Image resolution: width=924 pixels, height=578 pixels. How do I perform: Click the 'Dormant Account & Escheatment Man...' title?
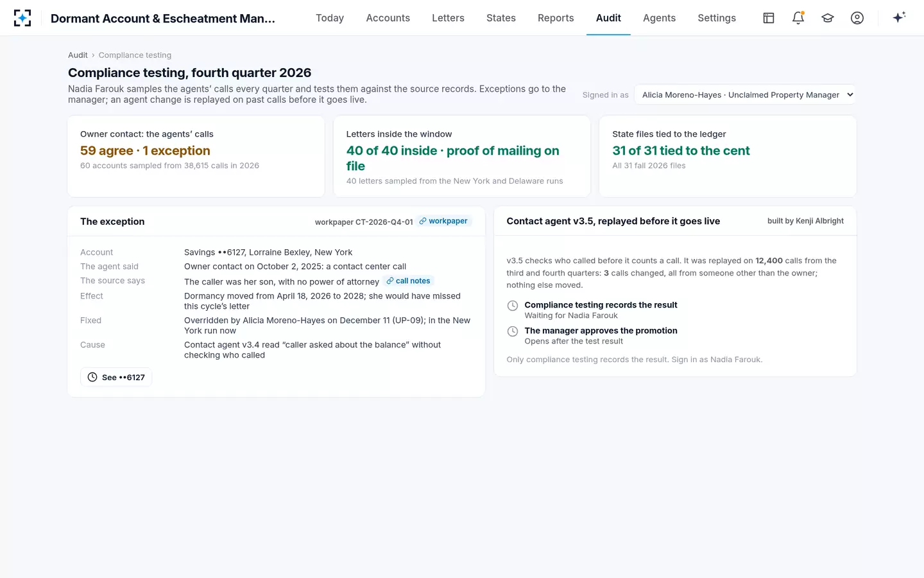(x=163, y=19)
